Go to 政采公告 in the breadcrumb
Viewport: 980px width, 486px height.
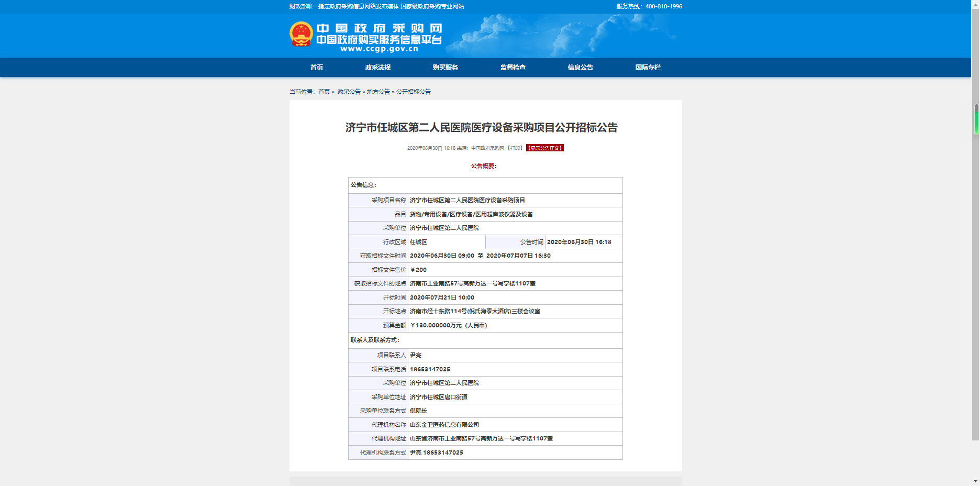pyautogui.click(x=349, y=92)
